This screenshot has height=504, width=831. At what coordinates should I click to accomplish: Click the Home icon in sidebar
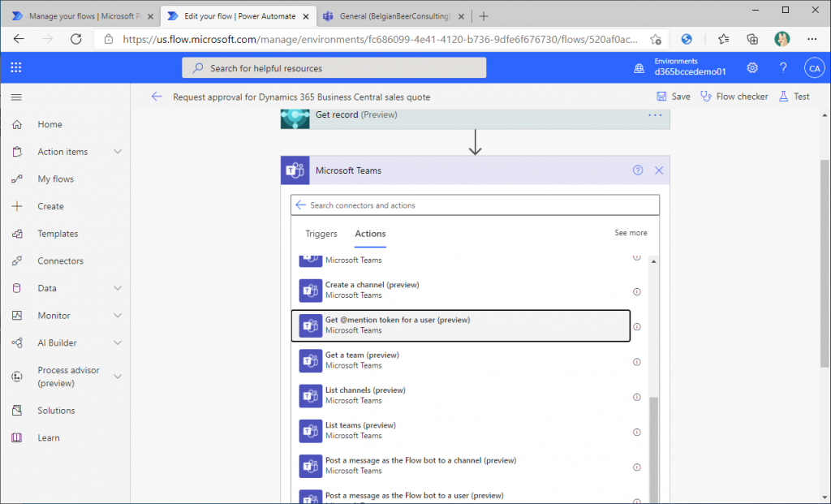[x=17, y=124]
